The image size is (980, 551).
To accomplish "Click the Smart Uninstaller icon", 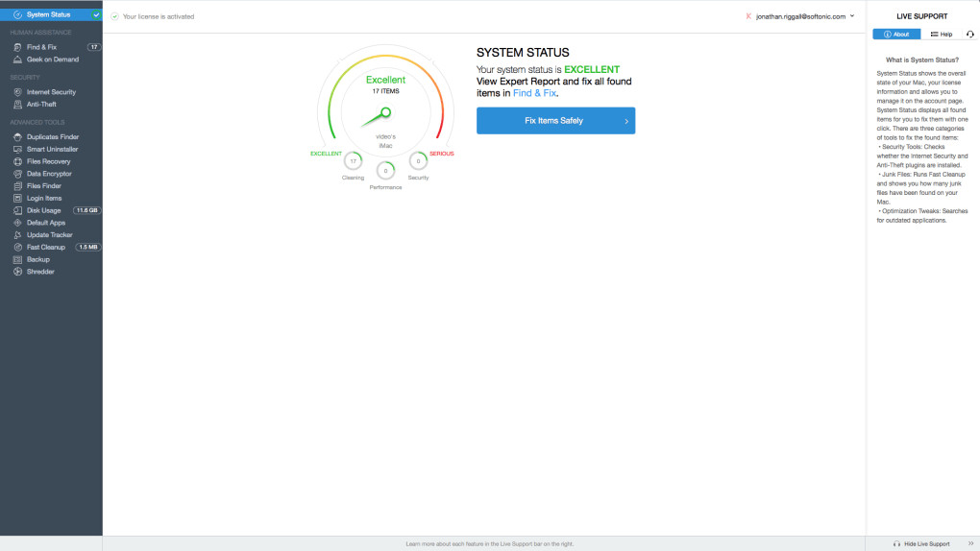I will 17,150.
